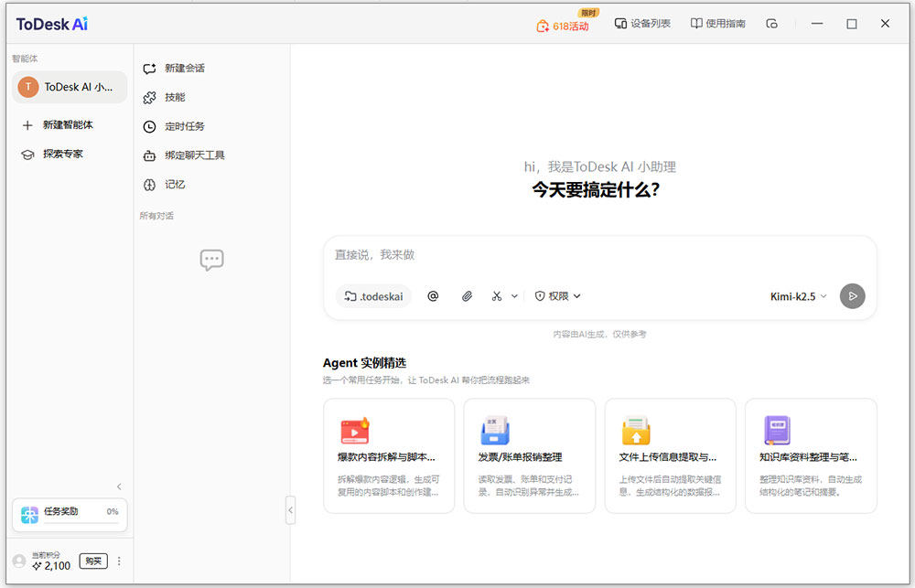Click the .todeskai workspace folder button

tap(373, 296)
